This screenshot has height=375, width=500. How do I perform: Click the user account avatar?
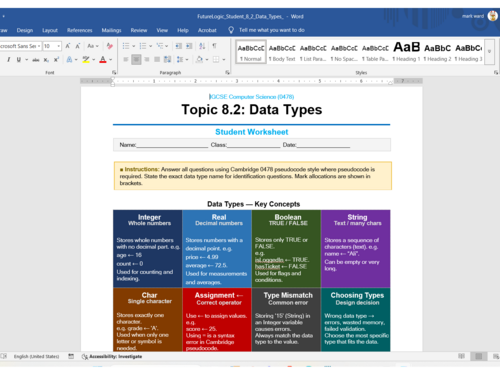coord(492,16)
